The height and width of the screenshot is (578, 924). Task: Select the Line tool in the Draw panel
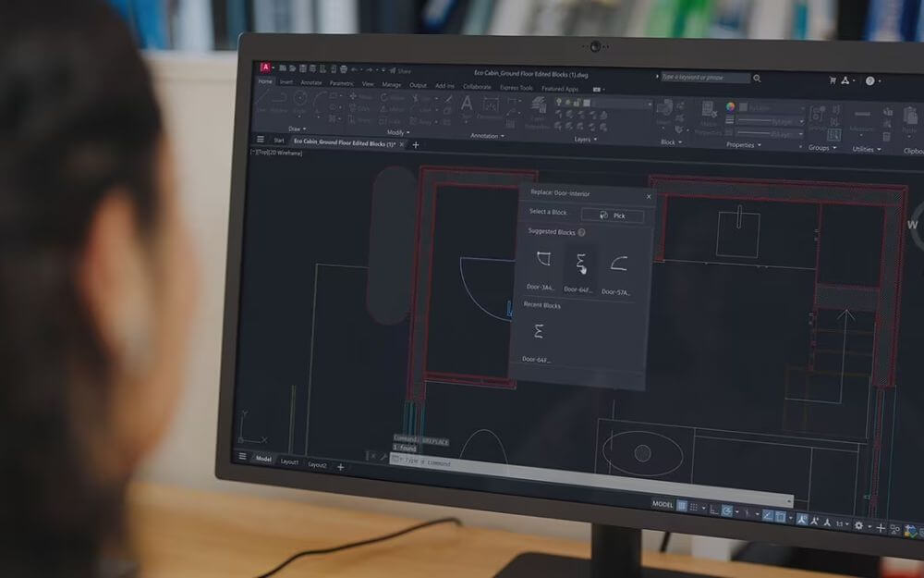(263, 96)
